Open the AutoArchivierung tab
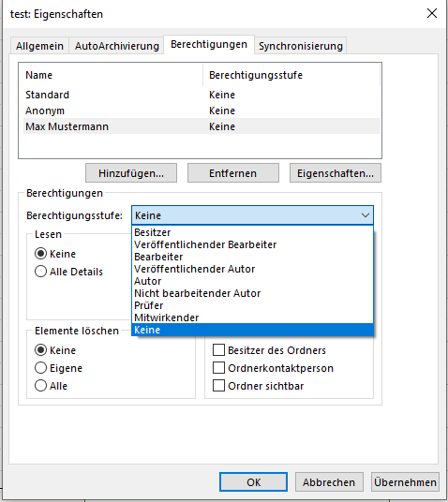The width and height of the screenshot is (448, 502). 117,46
